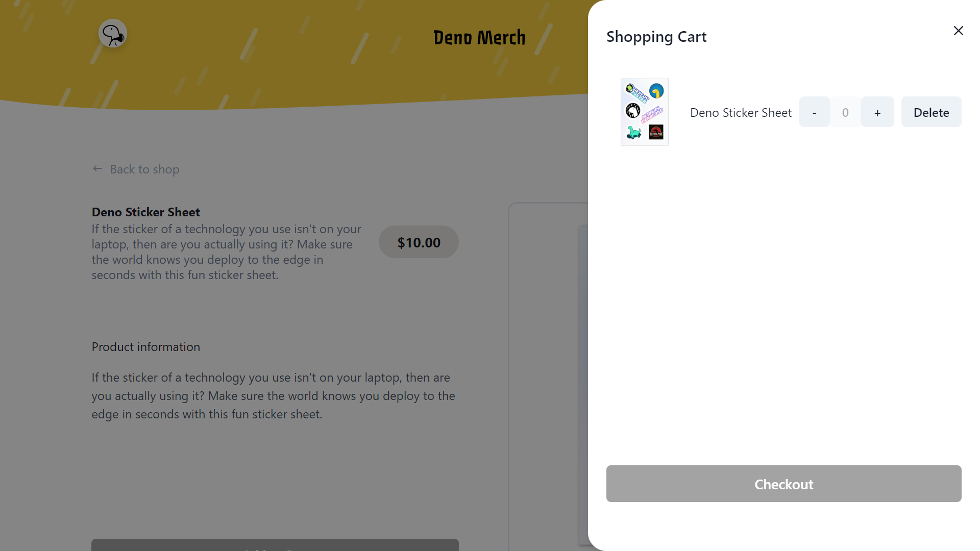Click the back arrow icon
The height and width of the screenshot is (551, 980).
[x=97, y=168]
